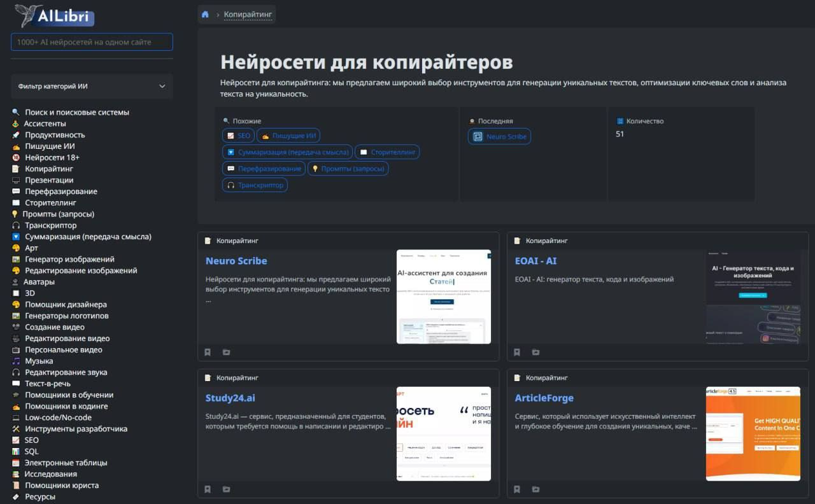Bookmark the Neuro Scribe card
815x504 pixels.
(x=208, y=352)
